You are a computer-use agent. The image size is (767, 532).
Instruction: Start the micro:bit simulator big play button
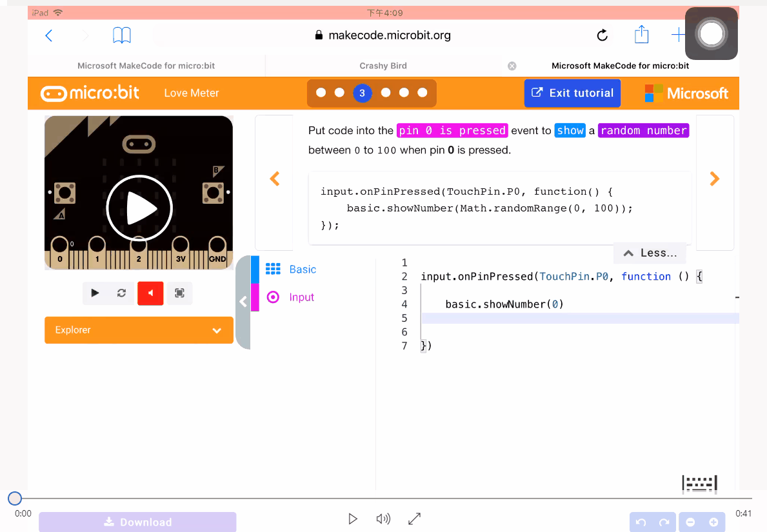[x=139, y=208]
